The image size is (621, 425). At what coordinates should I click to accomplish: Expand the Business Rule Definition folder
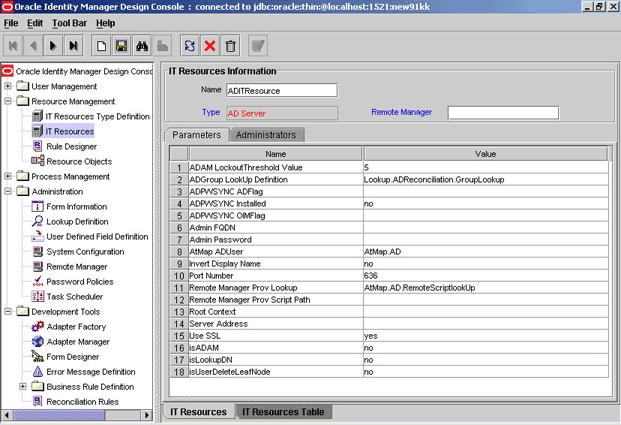[23, 386]
